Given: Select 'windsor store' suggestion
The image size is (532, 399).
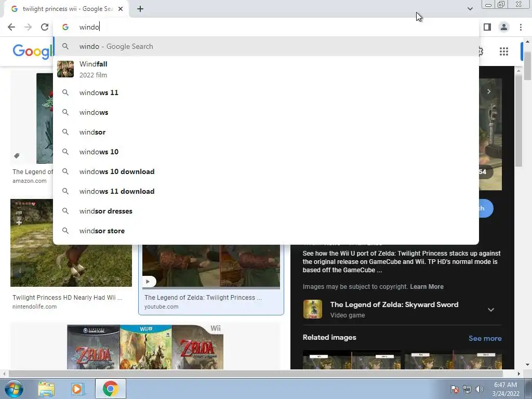Looking at the screenshot, I should click(266, 231).
